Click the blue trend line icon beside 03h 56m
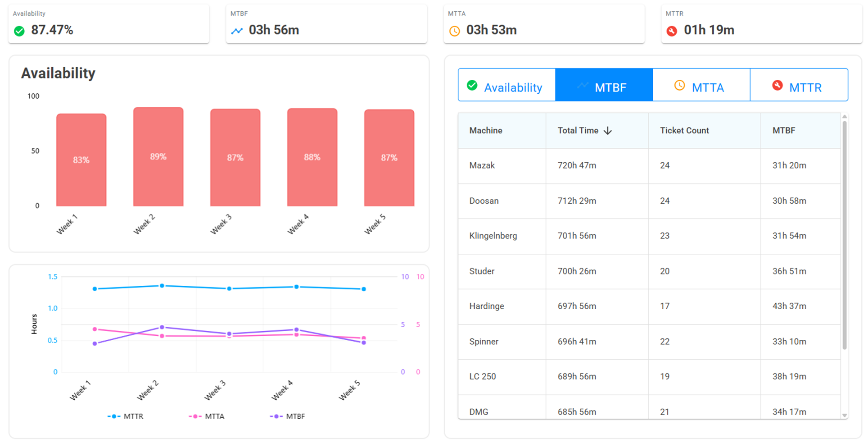Viewport: 868px width, 443px height. click(237, 31)
